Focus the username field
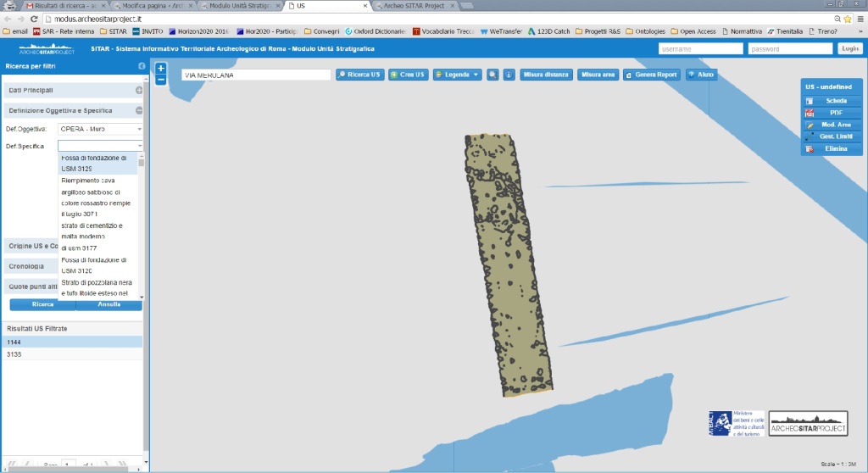This screenshot has width=868, height=473. click(x=701, y=48)
